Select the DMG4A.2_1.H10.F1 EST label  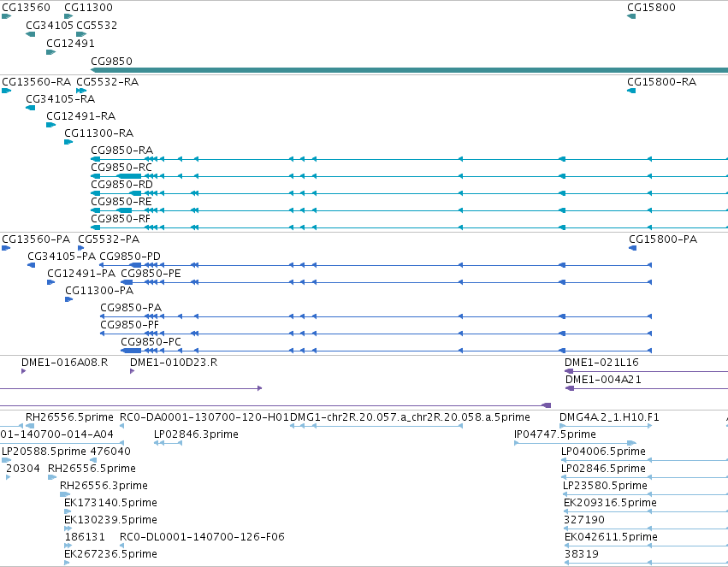(609, 417)
